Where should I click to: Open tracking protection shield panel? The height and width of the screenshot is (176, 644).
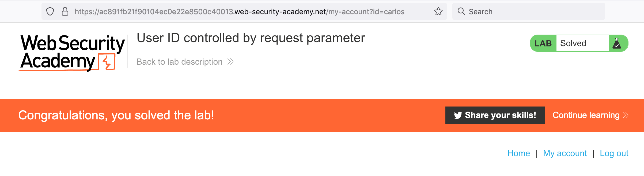[x=51, y=11]
